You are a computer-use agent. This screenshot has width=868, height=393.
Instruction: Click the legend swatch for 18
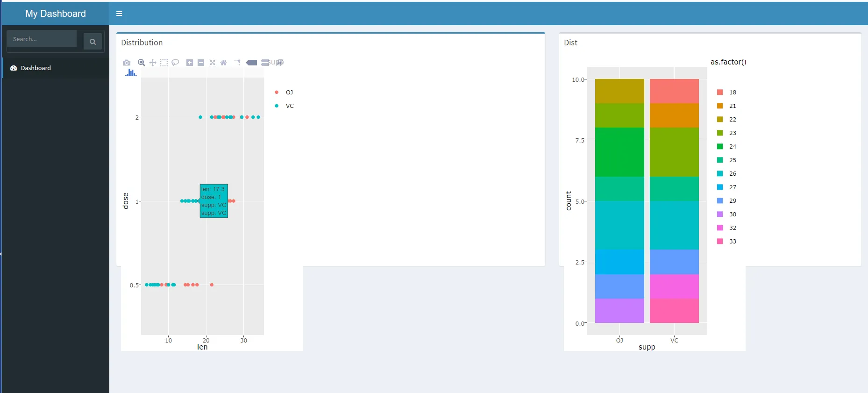coord(720,93)
